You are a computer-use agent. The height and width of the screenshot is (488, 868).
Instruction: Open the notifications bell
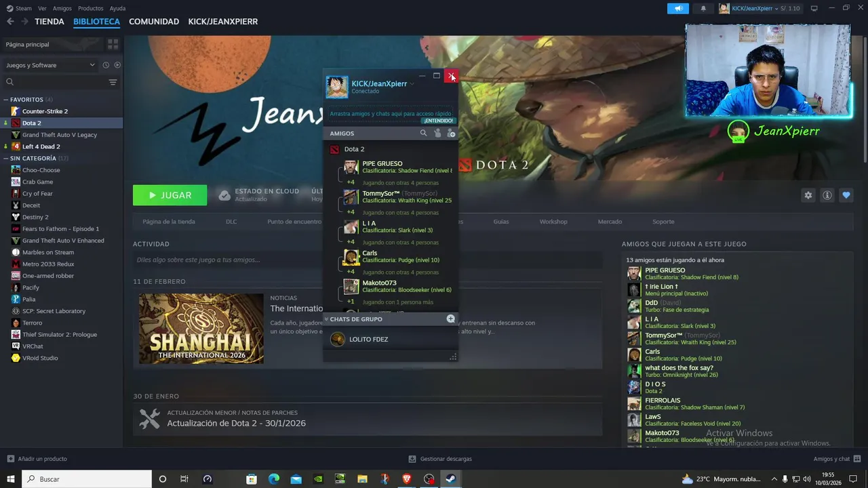703,8
